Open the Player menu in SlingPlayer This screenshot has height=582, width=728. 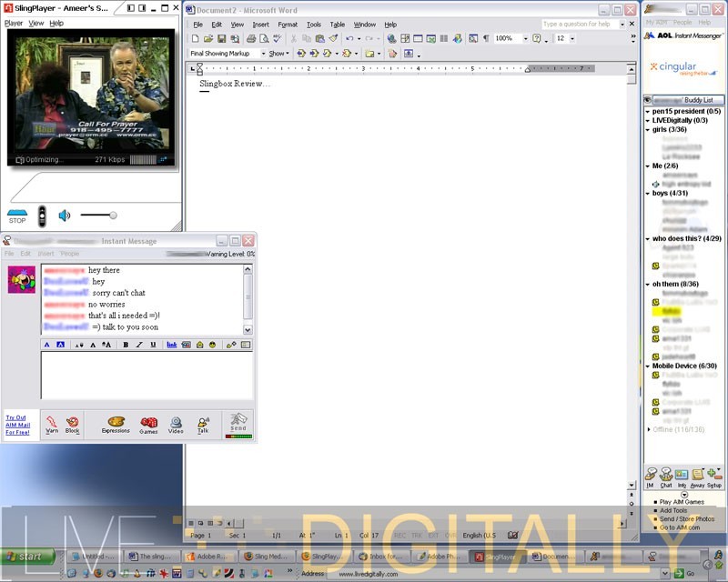pyautogui.click(x=14, y=23)
